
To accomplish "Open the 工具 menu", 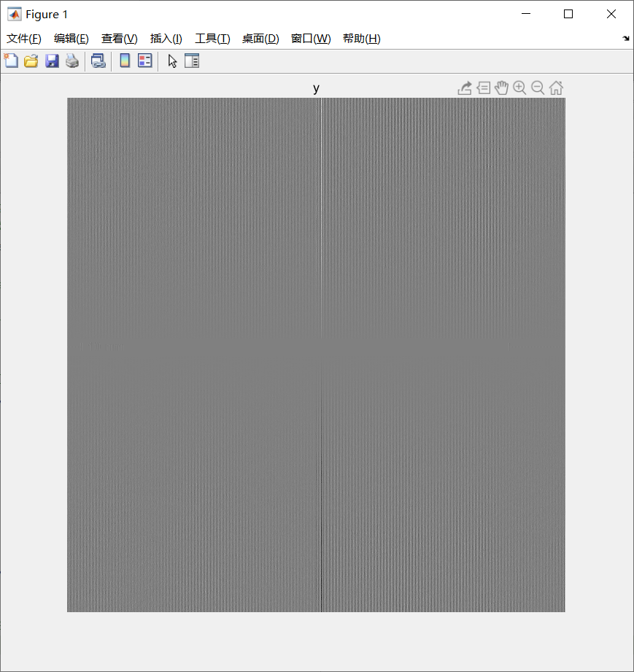I will (x=212, y=38).
